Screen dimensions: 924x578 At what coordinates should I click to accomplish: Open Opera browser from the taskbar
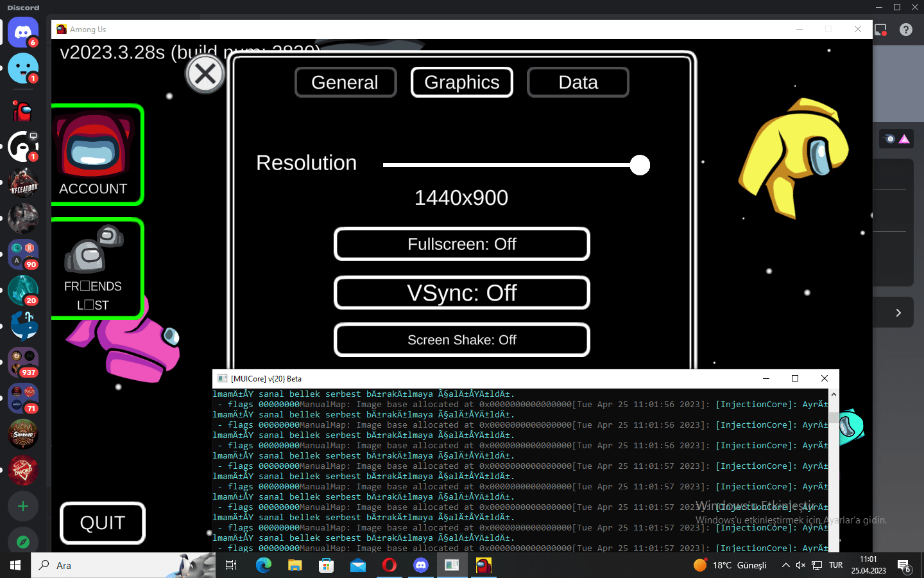point(389,565)
